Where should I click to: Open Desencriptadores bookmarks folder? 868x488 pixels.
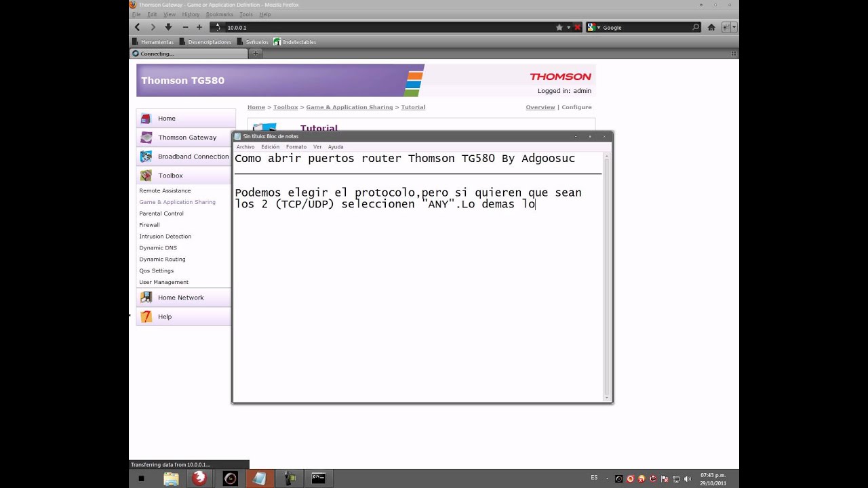[205, 42]
